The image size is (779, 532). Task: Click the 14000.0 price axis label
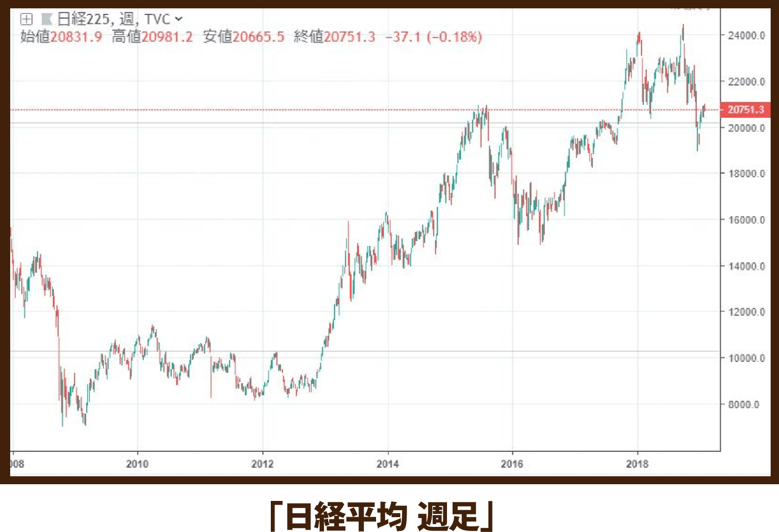746,266
